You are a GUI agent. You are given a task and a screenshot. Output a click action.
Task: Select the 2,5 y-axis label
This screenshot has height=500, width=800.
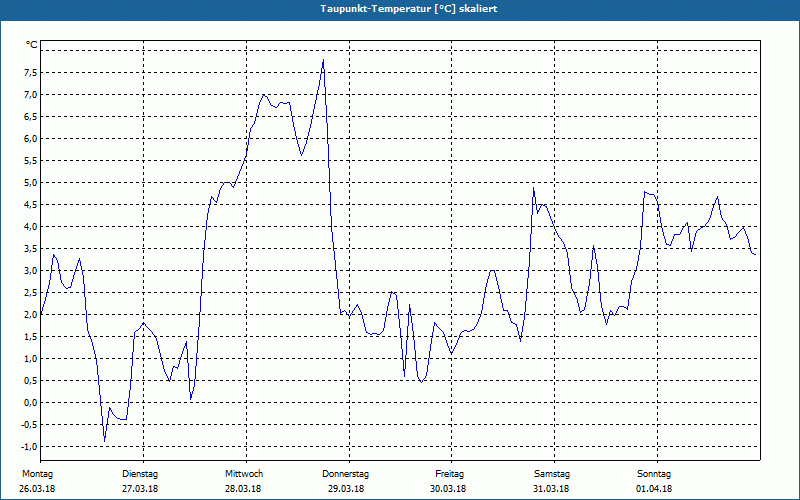click(30, 292)
